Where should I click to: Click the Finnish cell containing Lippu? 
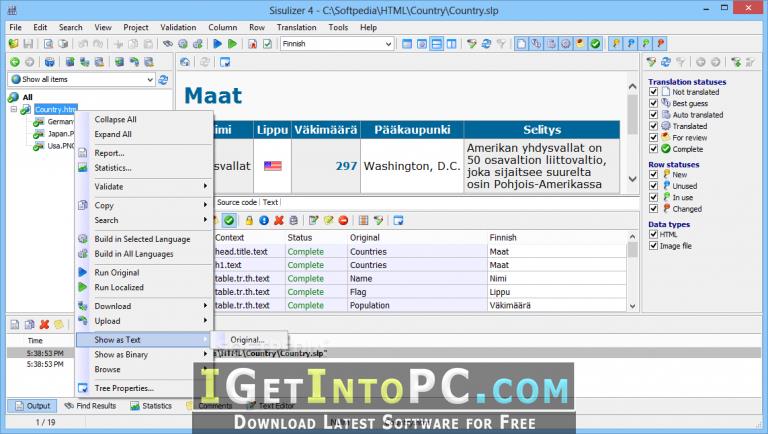(557, 292)
